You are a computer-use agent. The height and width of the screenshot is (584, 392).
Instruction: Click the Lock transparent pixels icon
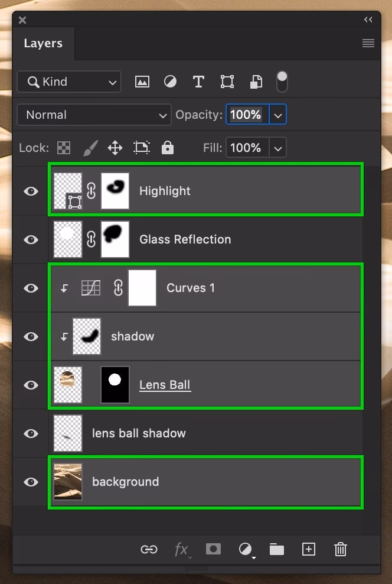(x=63, y=147)
